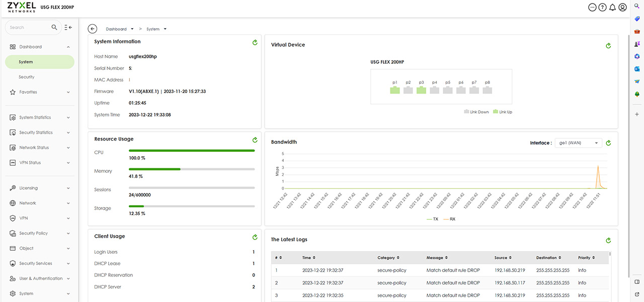644x302 pixels.
Task: Sort logs by Category column
Action: [388, 258]
